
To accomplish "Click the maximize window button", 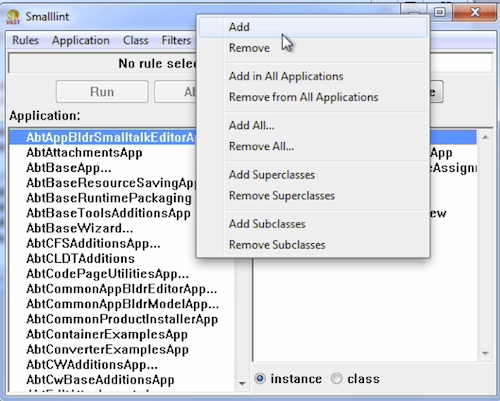I will pos(440,12).
